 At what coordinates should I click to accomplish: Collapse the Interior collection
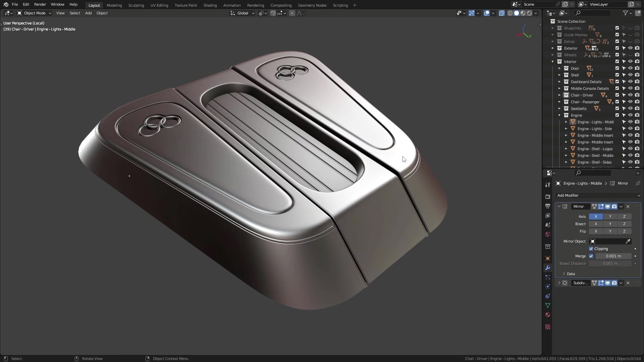(553, 62)
